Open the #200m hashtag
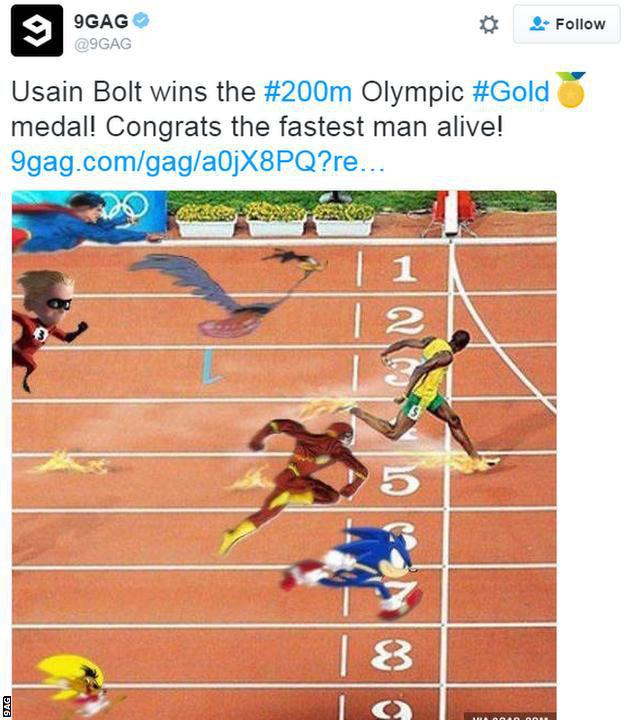Viewport: 624px width, 720px height. pos(308,91)
